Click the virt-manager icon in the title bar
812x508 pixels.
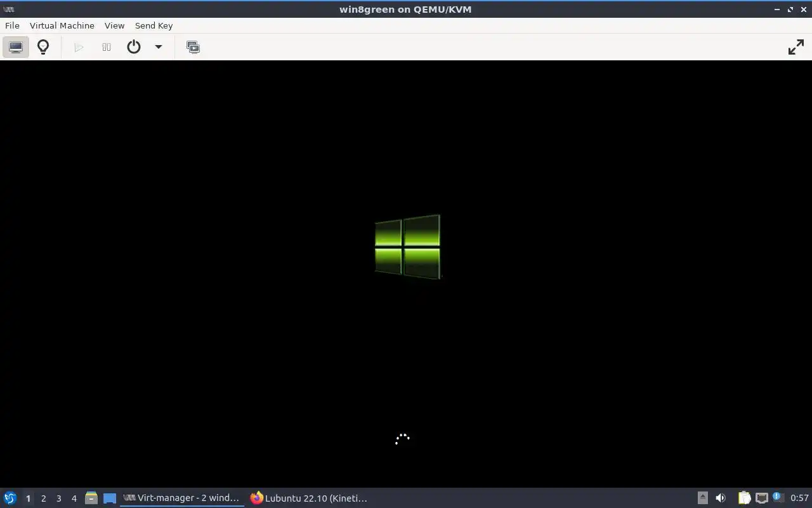tap(9, 9)
